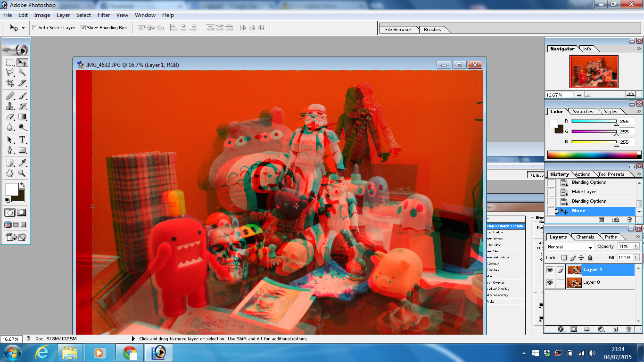Open the Image menu
This screenshot has width=644, height=362.
[42, 15]
